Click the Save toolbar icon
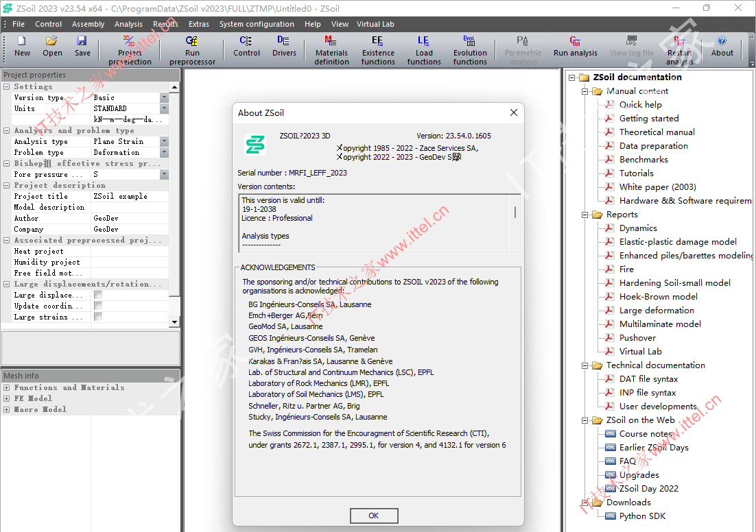This screenshot has height=532, width=756. click(x=82, y=46)
